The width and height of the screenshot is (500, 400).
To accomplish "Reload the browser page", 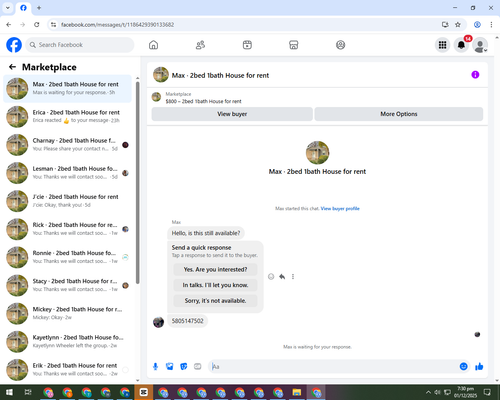I will 37,25.
